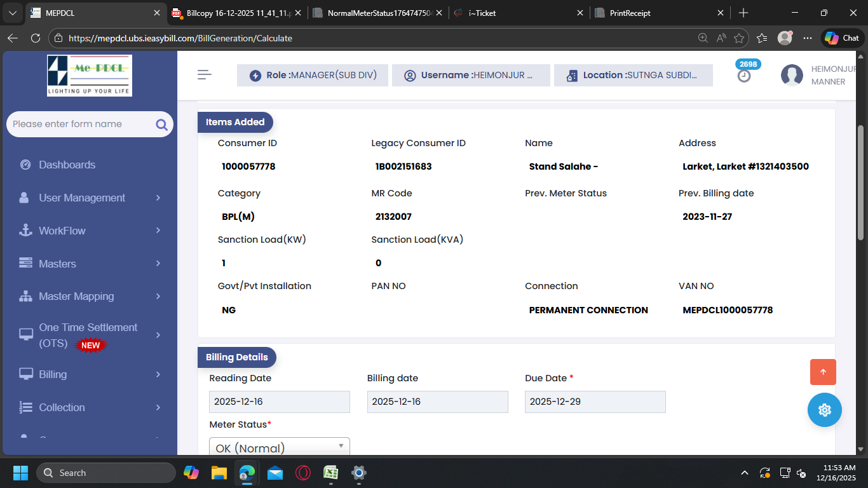Click the Me-PDCL logo in sidebar
Screen dimensions: 868x488
point(90,75)
